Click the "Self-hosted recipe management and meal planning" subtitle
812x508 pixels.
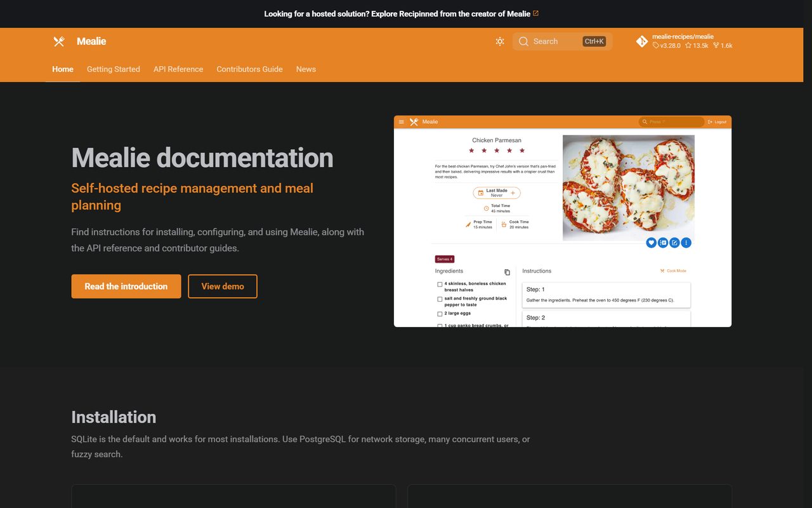192,196
